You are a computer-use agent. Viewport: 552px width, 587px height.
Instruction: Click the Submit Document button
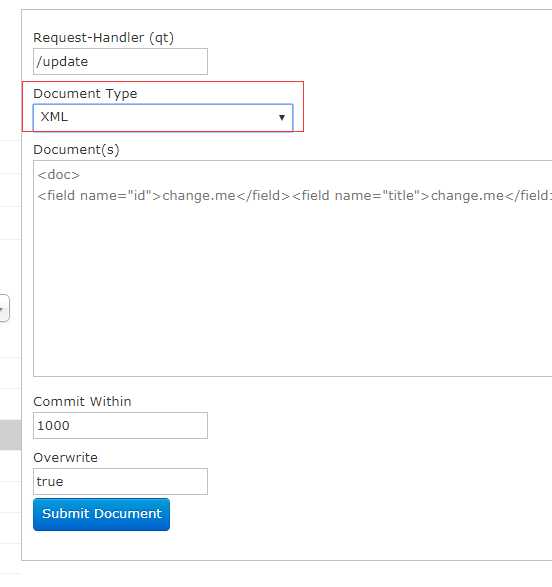coord(101,514)
